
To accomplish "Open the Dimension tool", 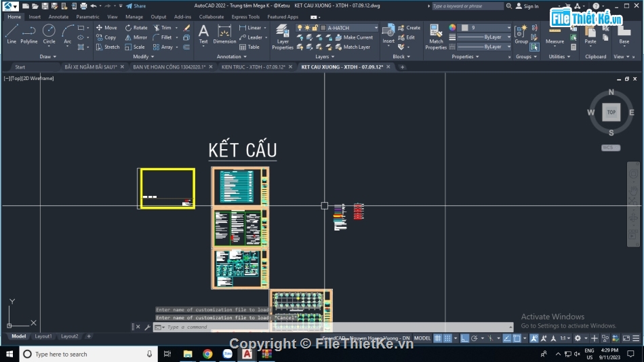I will click(224, 34).
